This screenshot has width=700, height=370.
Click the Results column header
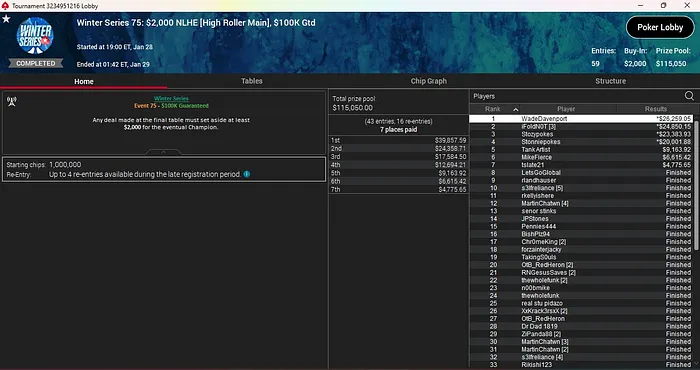tap(655, 109)
